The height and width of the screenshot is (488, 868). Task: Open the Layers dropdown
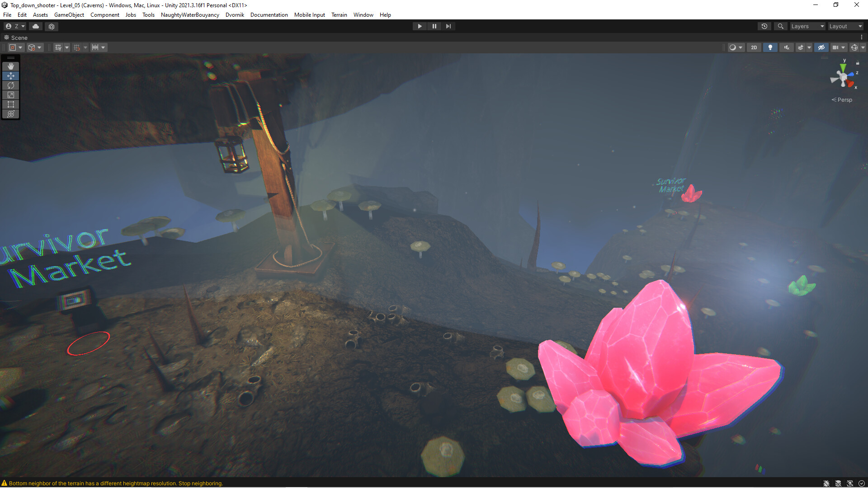[807, 26]
